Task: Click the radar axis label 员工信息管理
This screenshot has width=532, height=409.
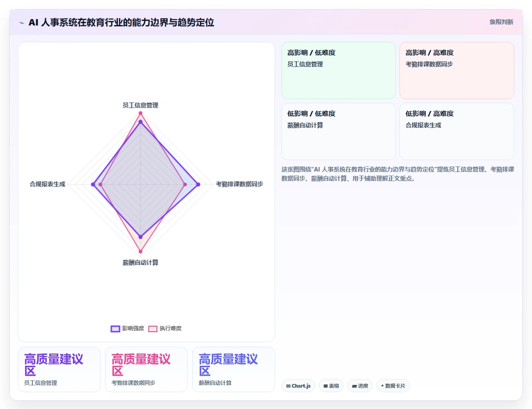Action: point(140,106)
